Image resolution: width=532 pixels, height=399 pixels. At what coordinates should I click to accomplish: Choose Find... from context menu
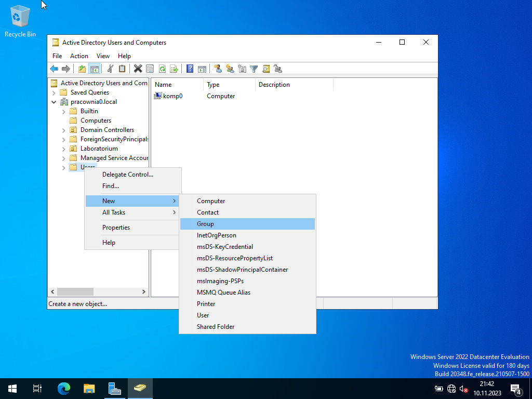tap(132, 186)
